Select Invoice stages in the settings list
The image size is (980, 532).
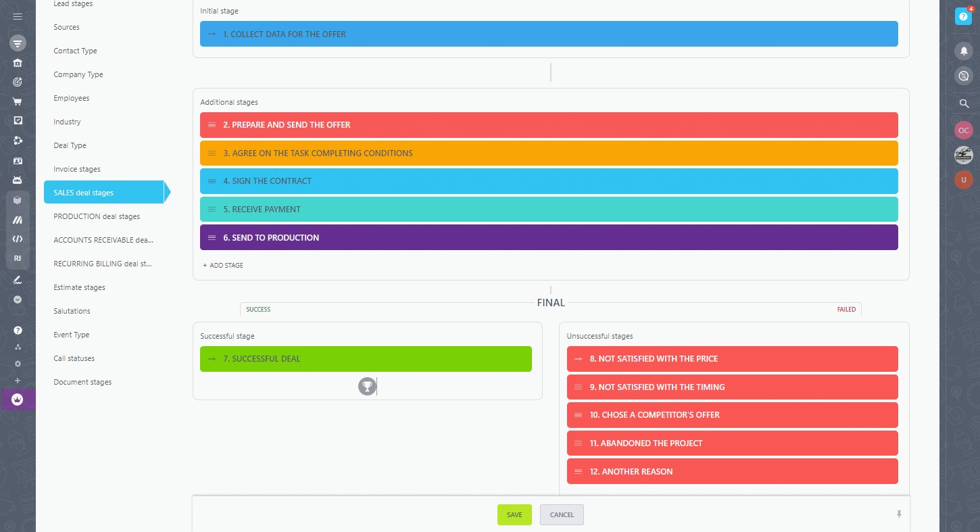point(77,169)
